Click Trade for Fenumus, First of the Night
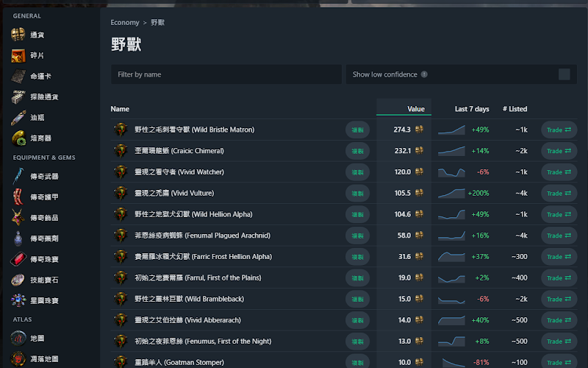This screenshot has width=588, height=368. [559, 341]
